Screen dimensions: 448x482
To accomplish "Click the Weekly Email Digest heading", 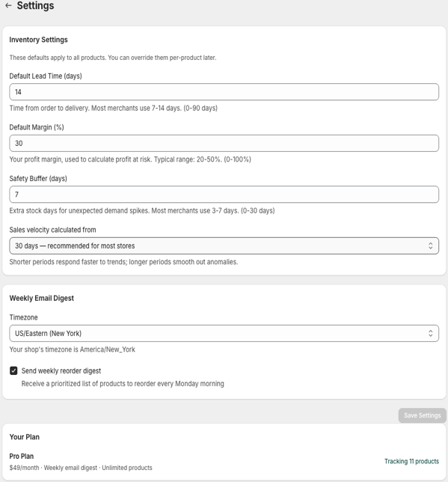I will (41, 298).
